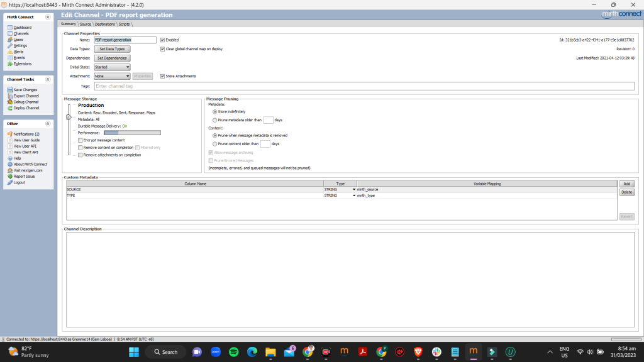Open the Settings wrench icon
This screenshot has width=644, height=362.
pyautogui.click(x=10, y=45)
